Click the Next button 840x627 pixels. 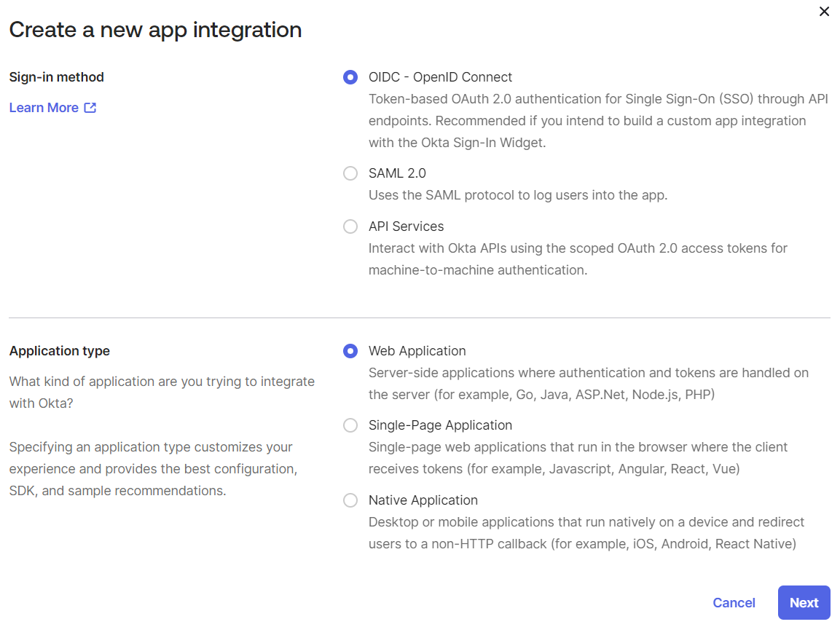pyautogui.click(x=804, y=602)
